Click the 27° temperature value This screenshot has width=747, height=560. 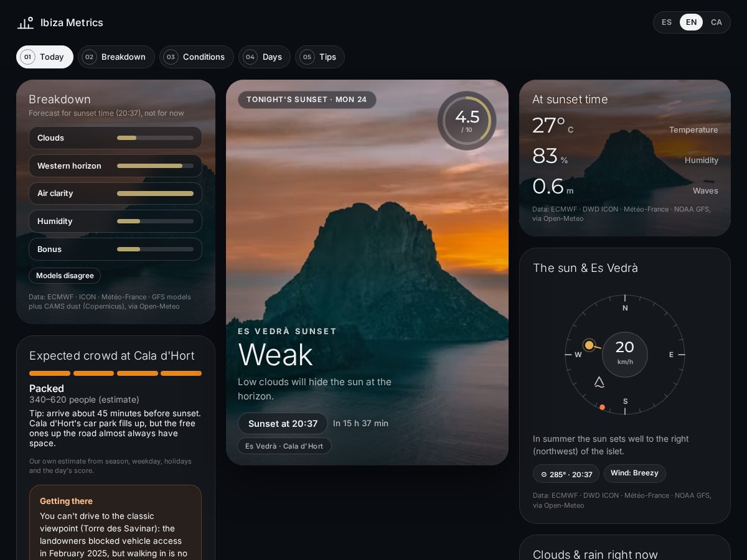(x=553, y=126)
